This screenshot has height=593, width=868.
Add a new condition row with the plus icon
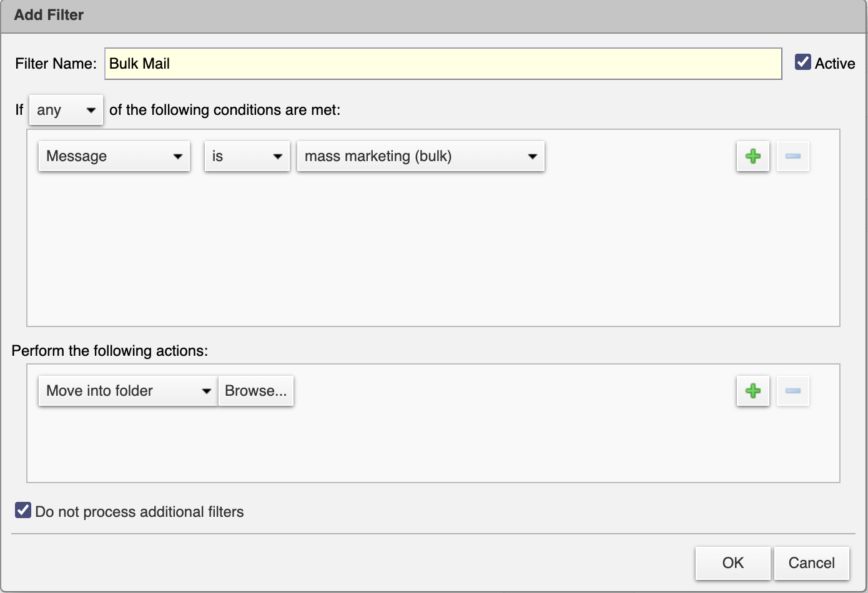pyautogui.click(x=752, y=156)
